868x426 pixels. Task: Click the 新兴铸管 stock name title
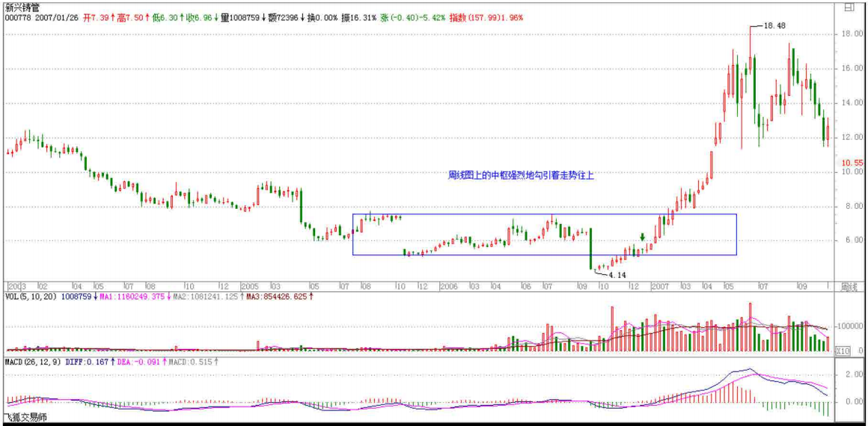21,6
